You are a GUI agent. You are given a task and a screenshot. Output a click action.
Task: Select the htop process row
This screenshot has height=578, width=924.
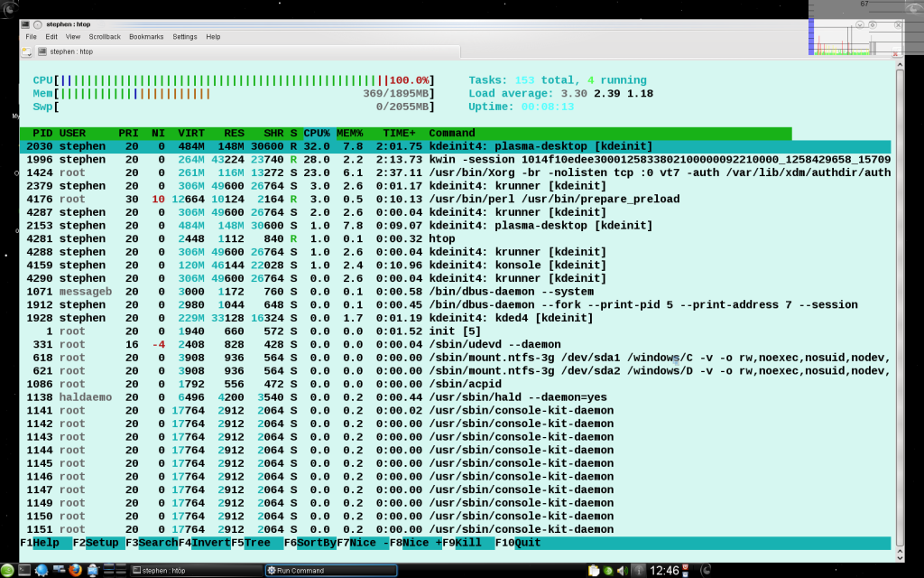click(x=455, y=238)
